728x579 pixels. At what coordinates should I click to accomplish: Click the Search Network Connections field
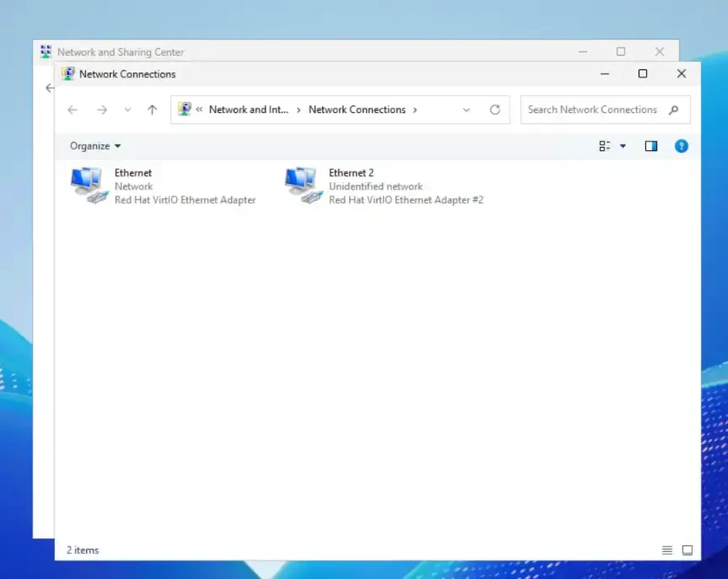592,110
